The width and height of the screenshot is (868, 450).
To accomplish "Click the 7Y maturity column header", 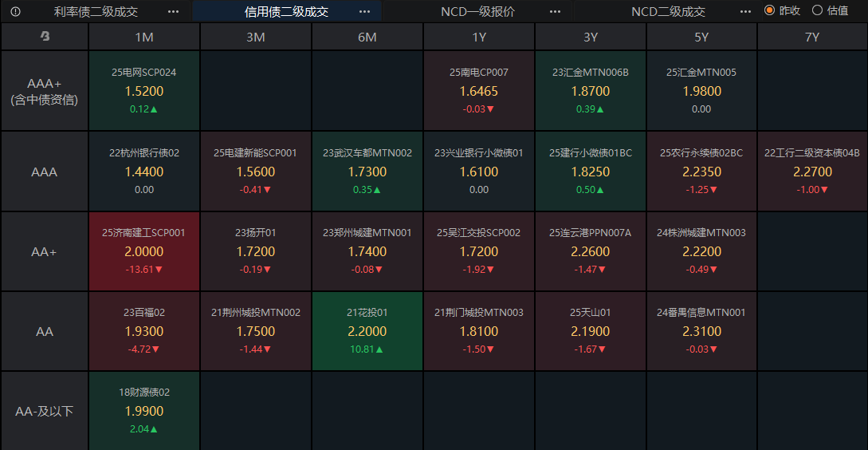I will pos(812,37).
